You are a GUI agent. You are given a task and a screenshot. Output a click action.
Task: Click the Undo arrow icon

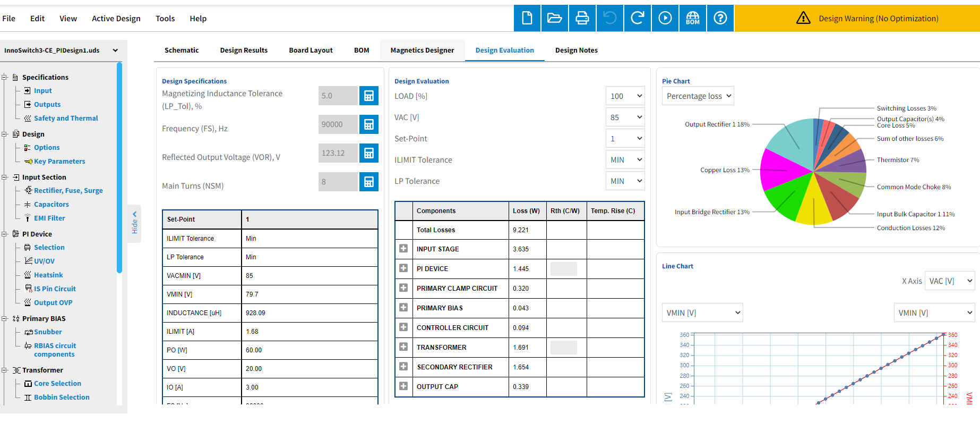(610, 18)
